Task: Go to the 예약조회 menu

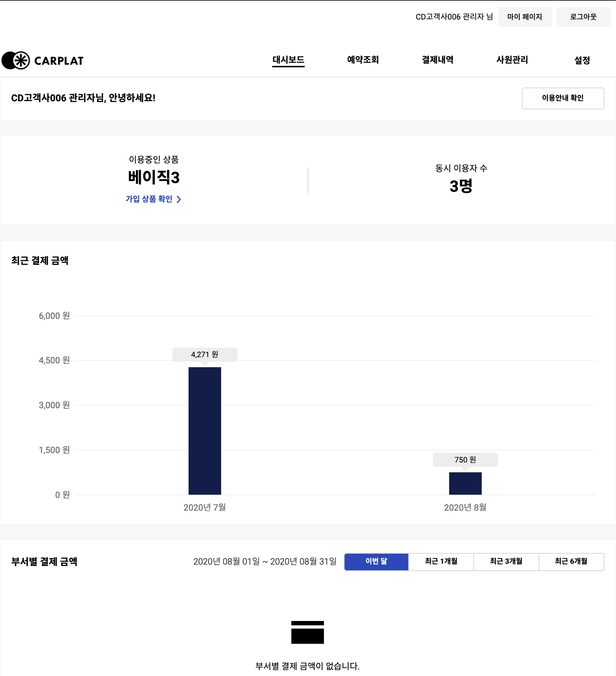Action: click(x=363, y=60)
